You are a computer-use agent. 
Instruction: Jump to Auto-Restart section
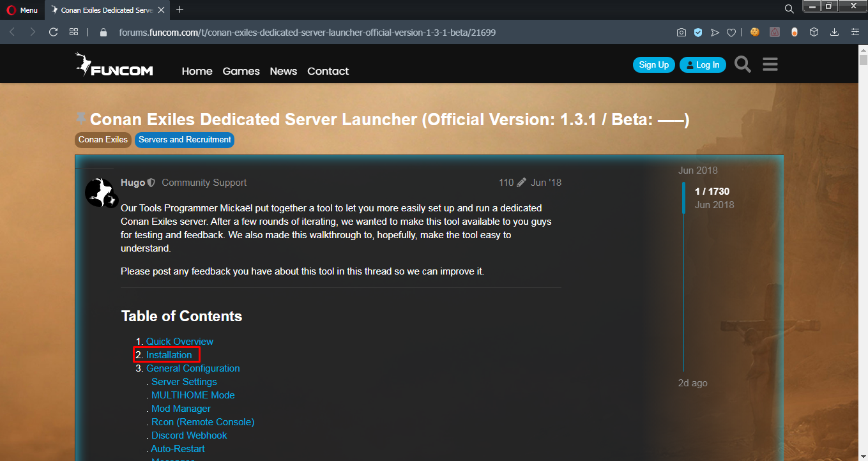coord(178,449)
